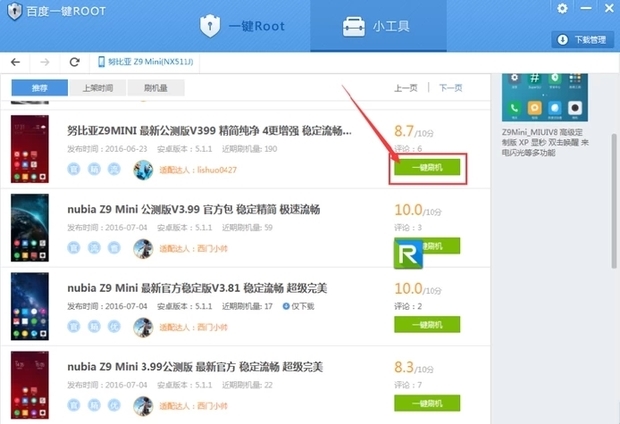Click 一键刷机 for the 3.99公测版 ROM
620x424 pixels.
tap(427, 403)
